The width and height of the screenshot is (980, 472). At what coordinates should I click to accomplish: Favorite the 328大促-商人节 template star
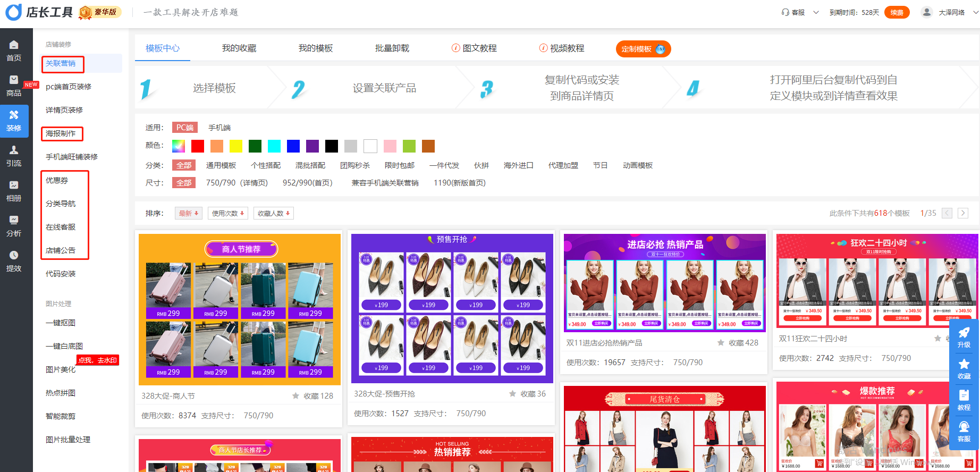click(295, 395)
